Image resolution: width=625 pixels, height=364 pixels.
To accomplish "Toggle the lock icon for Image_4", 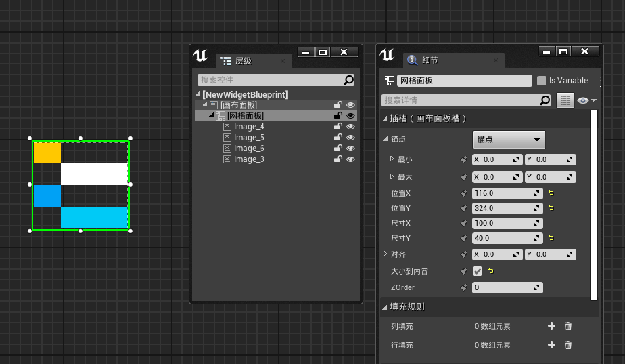I will pyautogui.click(x=338, y=127).
